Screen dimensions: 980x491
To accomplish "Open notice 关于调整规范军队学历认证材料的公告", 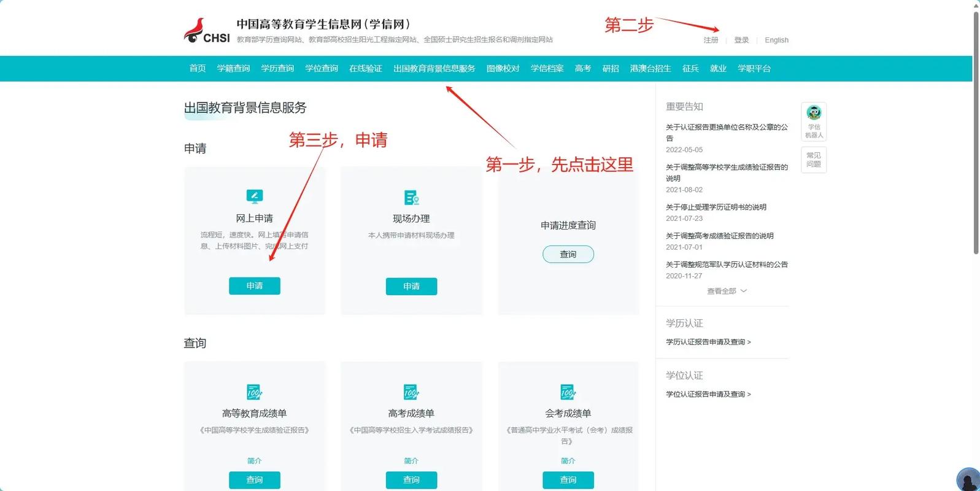I will tap(727, 265).
